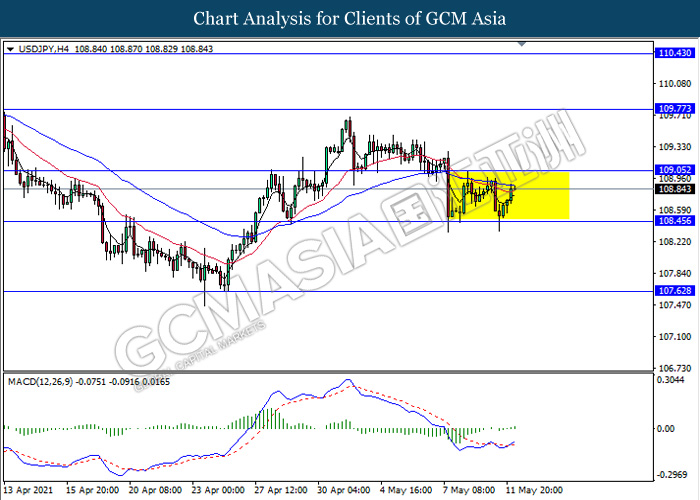700x500 pixels.
Task: Select the USDJPY,H4 symbol label
Action: coord(43,49)
